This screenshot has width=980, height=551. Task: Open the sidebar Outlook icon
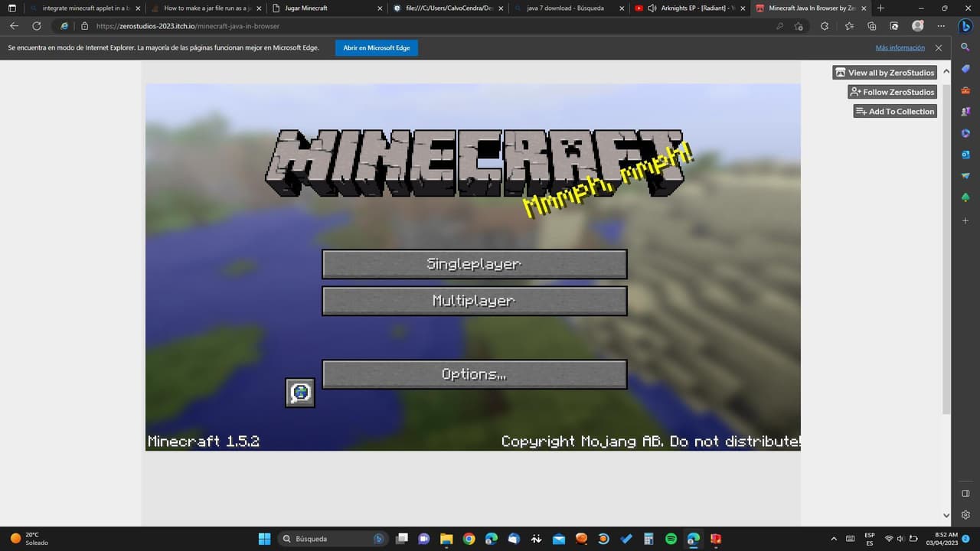pyautogui.click(x=965, y=155)
